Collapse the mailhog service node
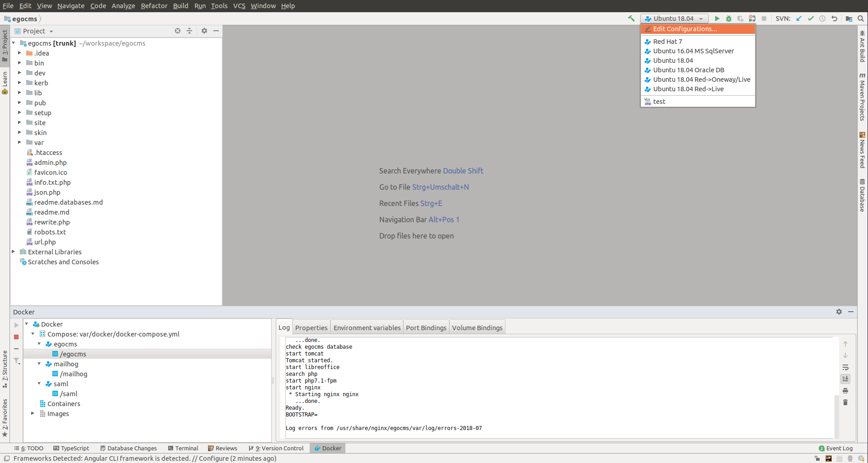This screenshot has height=463, width=868. (39, 364)
